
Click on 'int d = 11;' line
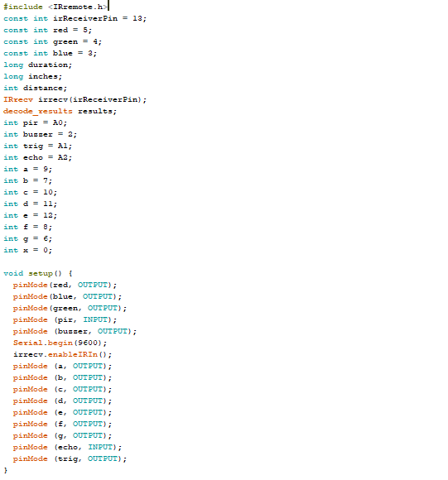tap(31, 204)
